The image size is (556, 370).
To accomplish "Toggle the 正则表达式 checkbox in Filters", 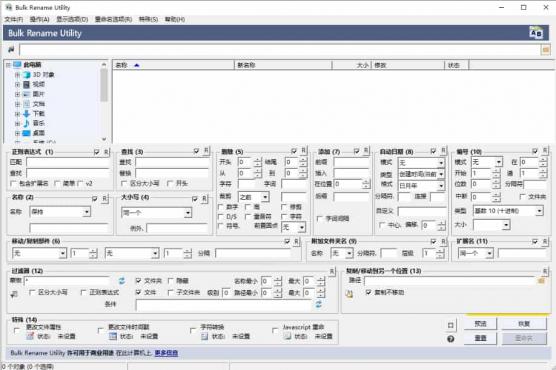I will pos(84,292).
